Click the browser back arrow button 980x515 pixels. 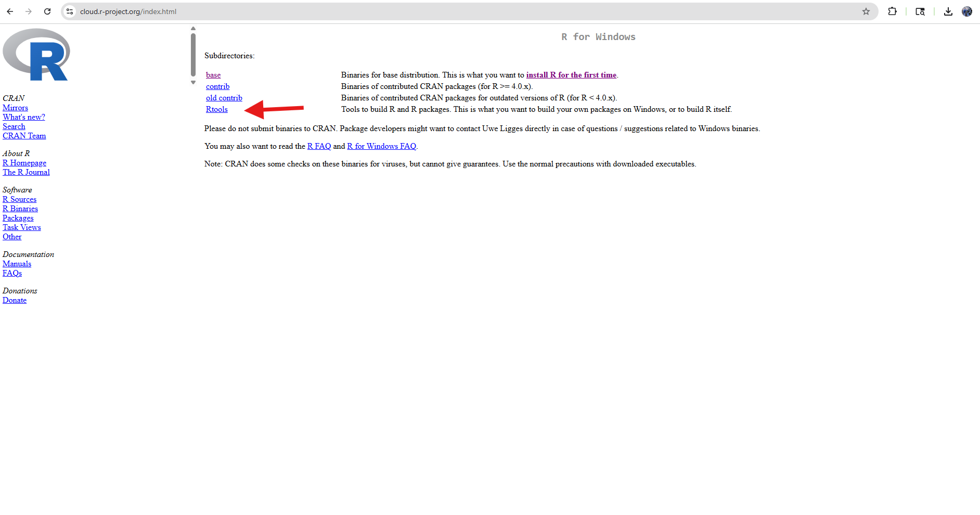coord(10,11)
